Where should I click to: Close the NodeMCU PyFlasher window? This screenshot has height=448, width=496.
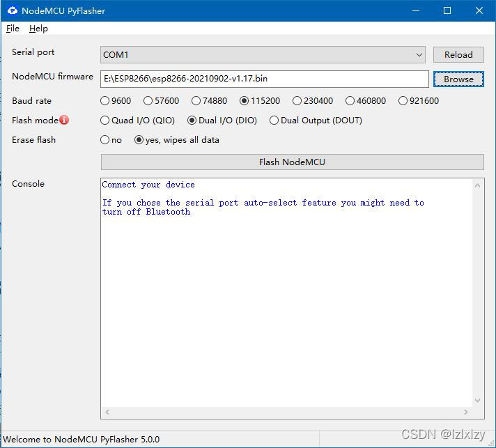point(479,10)
